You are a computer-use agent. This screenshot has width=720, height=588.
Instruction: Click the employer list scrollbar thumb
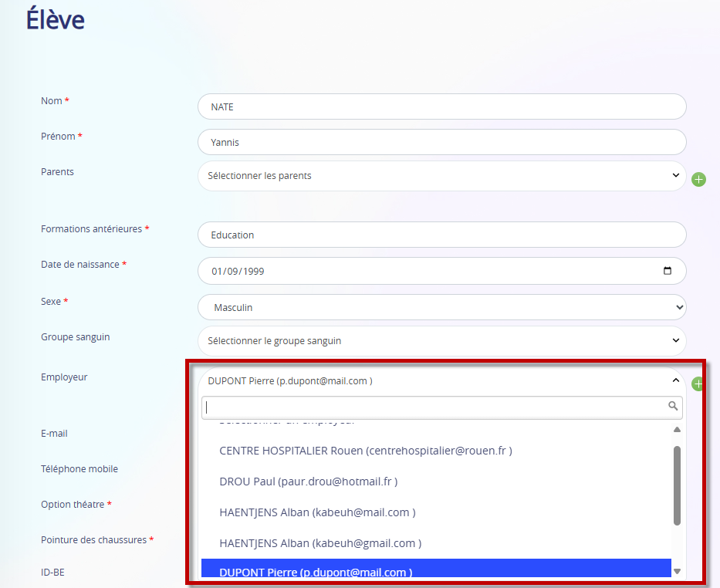pos(677,485)
